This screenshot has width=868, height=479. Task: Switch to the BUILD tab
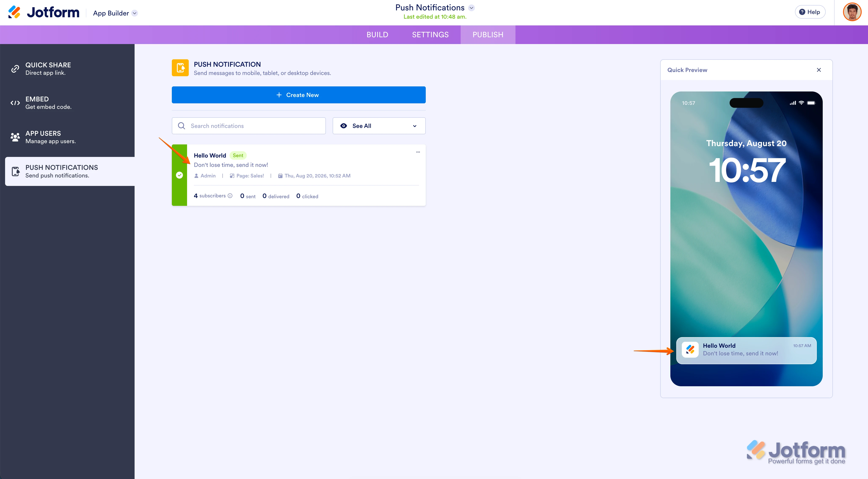[x=377, y=35]
